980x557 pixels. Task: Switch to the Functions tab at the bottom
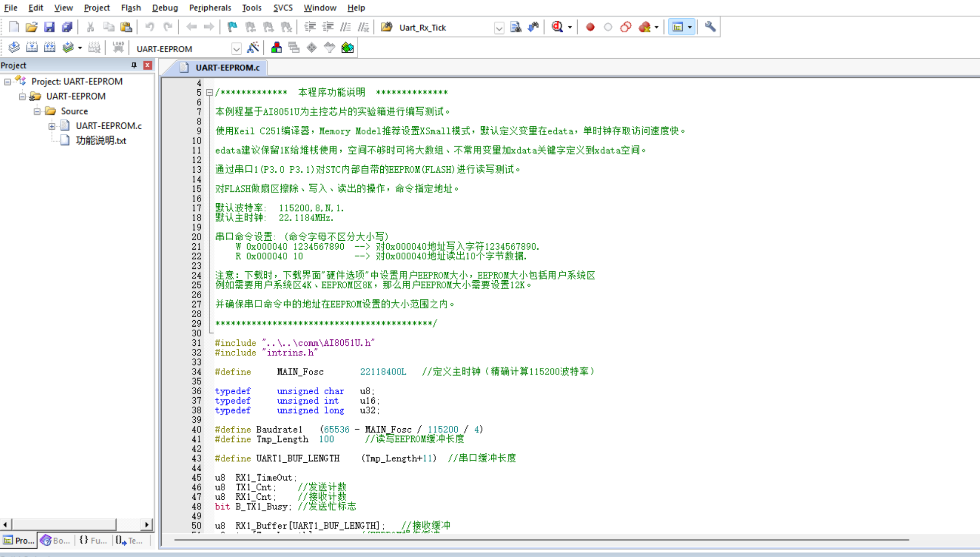pos(93,541)
